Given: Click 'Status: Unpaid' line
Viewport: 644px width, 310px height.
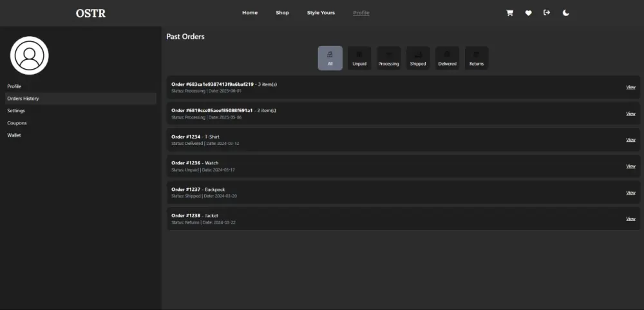Looking at the screenshot, I should pos(203,170).
